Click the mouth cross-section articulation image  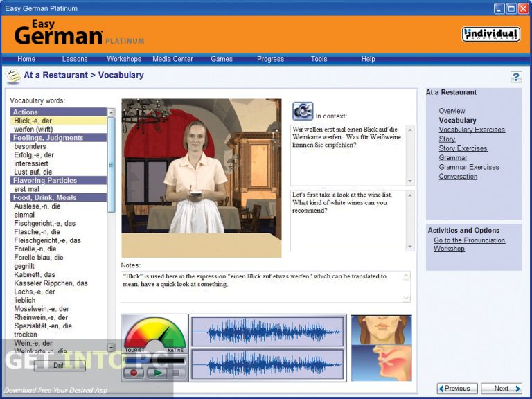click(x=381, y=364)
